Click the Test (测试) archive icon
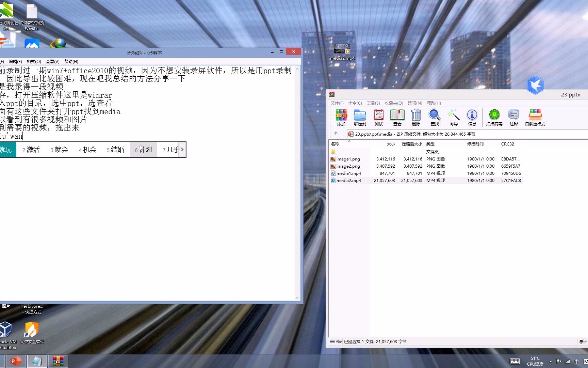The height and width of the screenshot is (368, 588). [378, 118]
